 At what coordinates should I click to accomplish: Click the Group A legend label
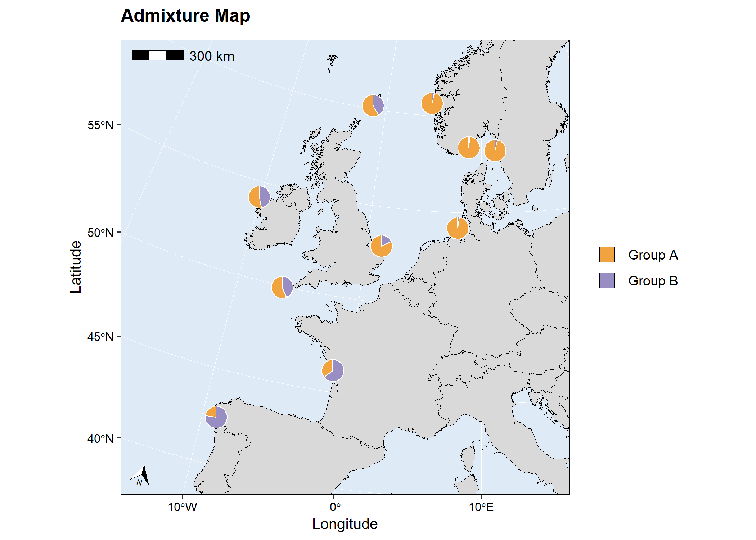(x=653, y=255)
